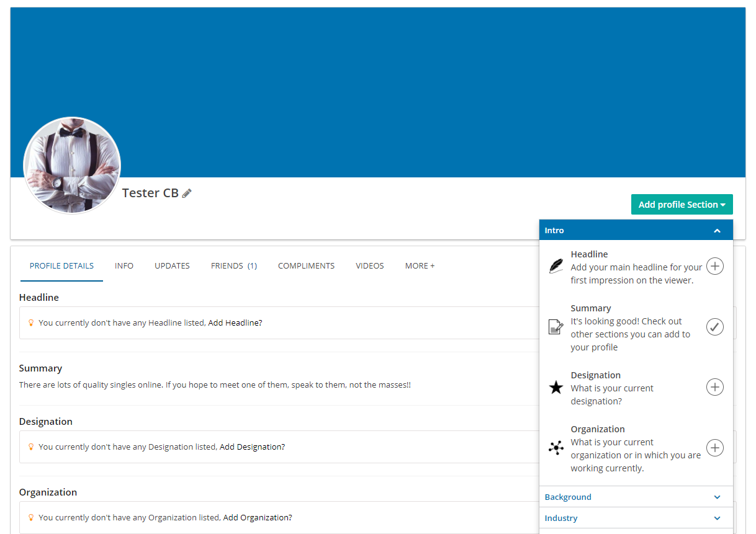
Task: Click the Add Organization? link
Action: click(258, 518)
